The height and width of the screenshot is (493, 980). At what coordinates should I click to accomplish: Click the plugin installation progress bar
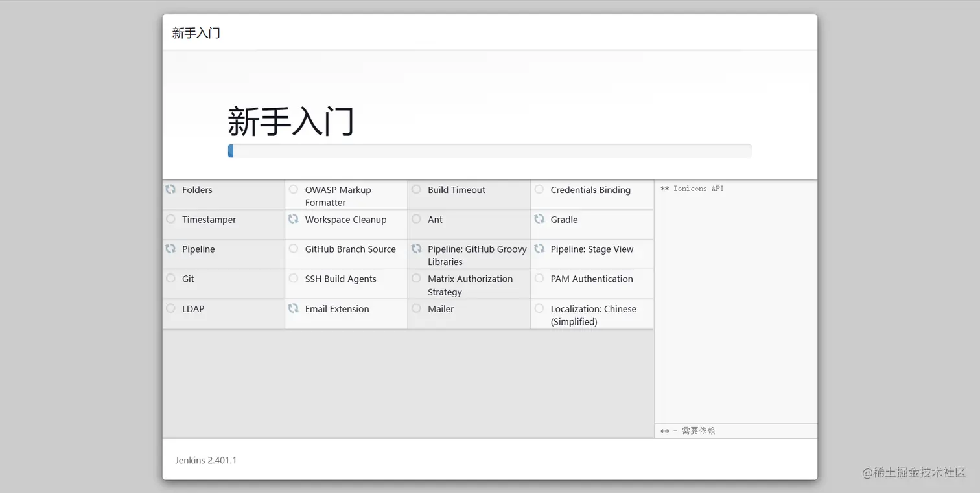[490, 151]
